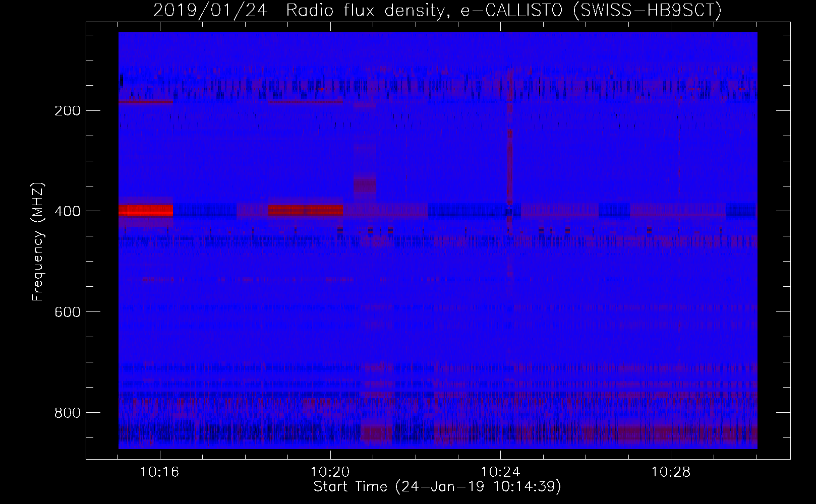Image resolution: width=816 pixels, height=504 pixels.
Task: Select the 2019/01/24 date in the title
Action: (x=210, y=10)
